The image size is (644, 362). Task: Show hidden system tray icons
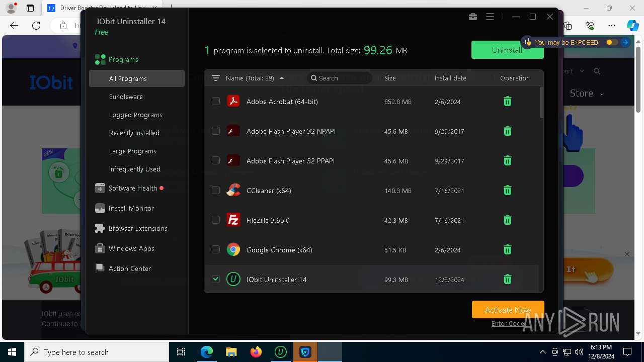(x=542, y=352)
